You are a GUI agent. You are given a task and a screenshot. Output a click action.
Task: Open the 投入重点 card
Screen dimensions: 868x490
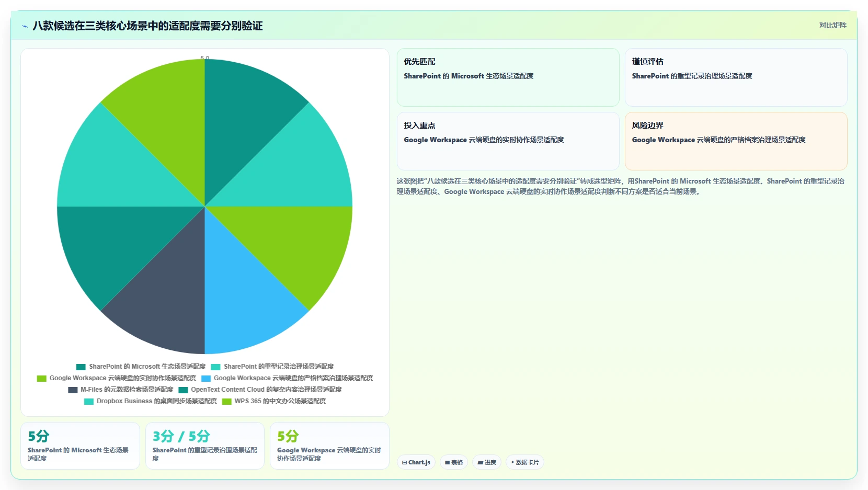(508, 141)
